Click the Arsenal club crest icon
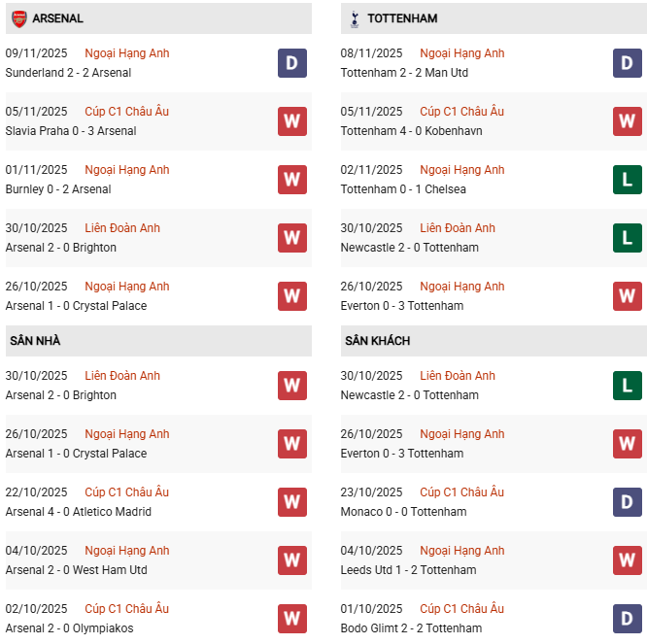This screenshot has height=644, width=647. [19, 18]
